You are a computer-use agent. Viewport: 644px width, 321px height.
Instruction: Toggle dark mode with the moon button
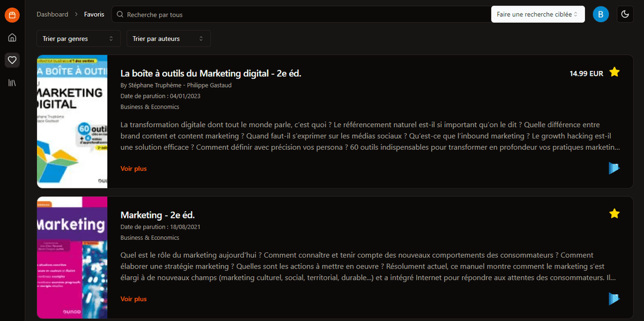(625, 14)
